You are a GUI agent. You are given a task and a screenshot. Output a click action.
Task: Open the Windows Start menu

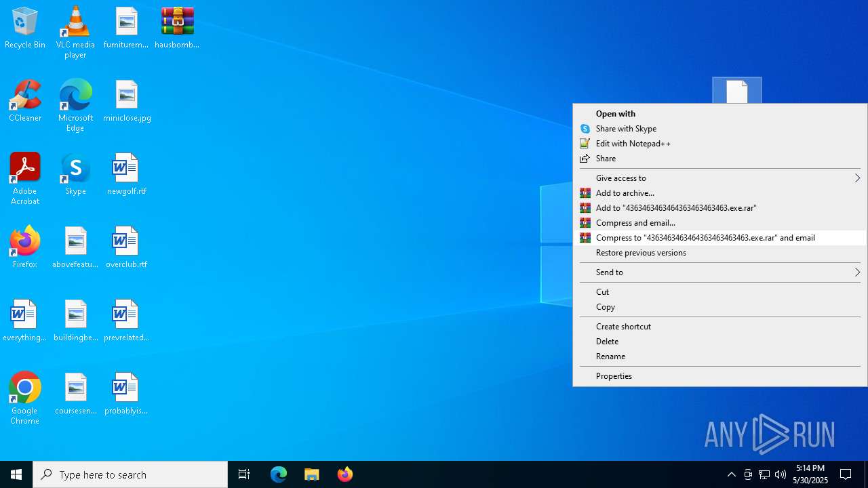(x=16, y=474)
